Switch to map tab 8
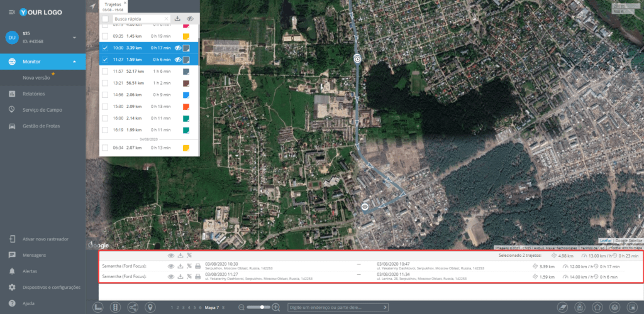The image size is (644, 314). [x=223, y=307]
